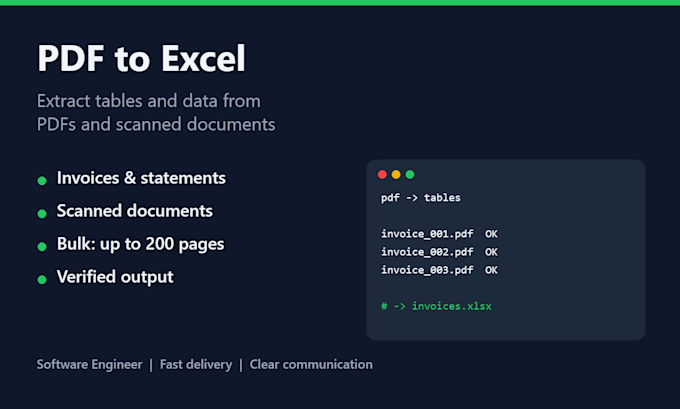
Task: Click invoice_003.pdf in the terminal
Action: pyautogui.click(x=427, y=270)
